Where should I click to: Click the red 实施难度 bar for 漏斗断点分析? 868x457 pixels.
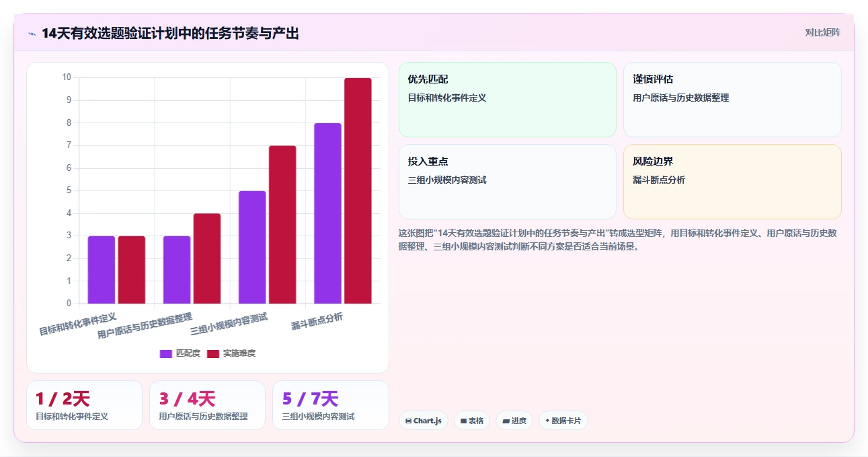coord(358,190)
